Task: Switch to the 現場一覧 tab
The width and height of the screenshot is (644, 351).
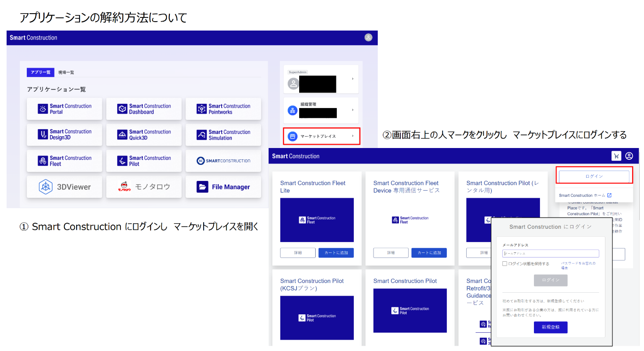Action: pos(66,72)
